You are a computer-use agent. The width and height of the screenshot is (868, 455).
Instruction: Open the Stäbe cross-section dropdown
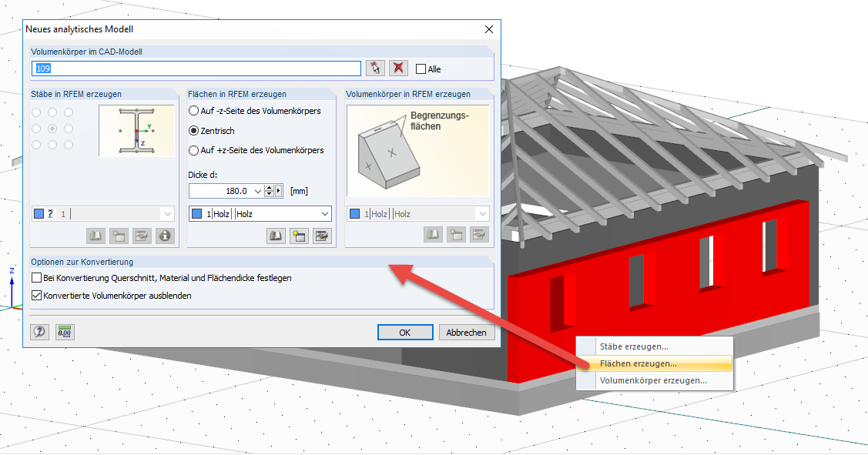click(103, 214)
